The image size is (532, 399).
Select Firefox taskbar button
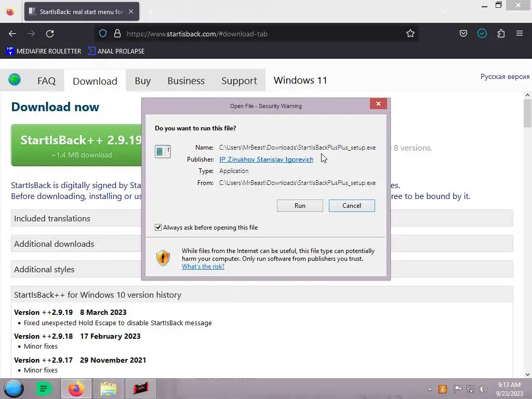[x=76, y=389]
